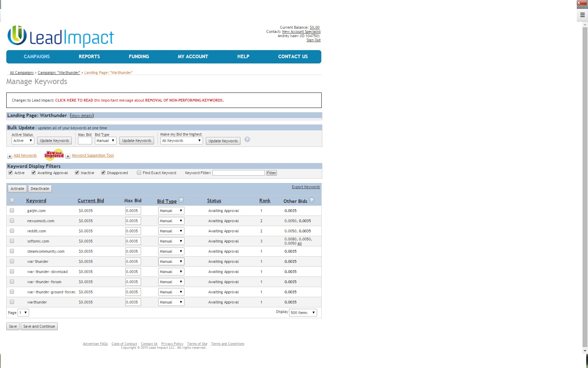The height and width of the screenshot is (368, 588).
Task: Click the show details link
Action: (x=82, y=116)
